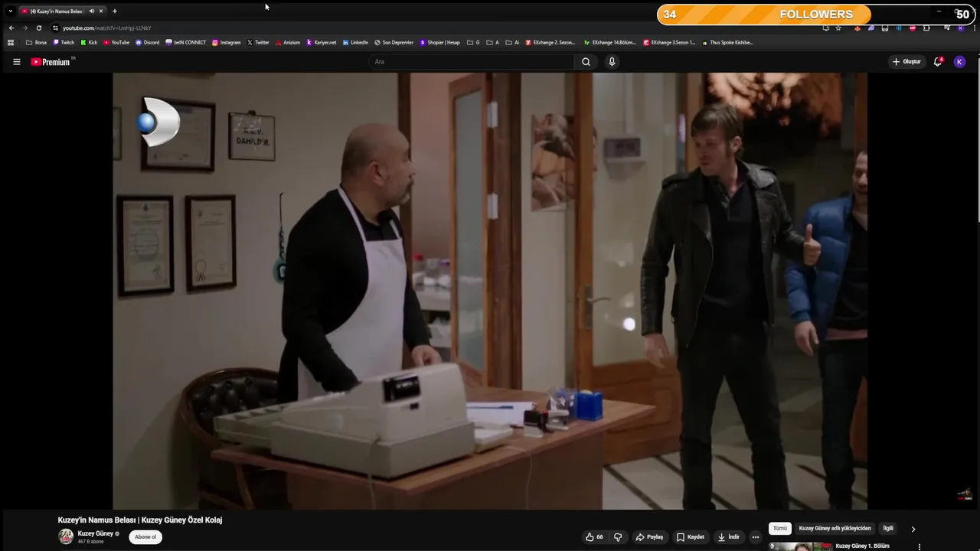Screen dimensions: 980x551
Task: Click the Oluştur create button
Action: coord(906,62)
